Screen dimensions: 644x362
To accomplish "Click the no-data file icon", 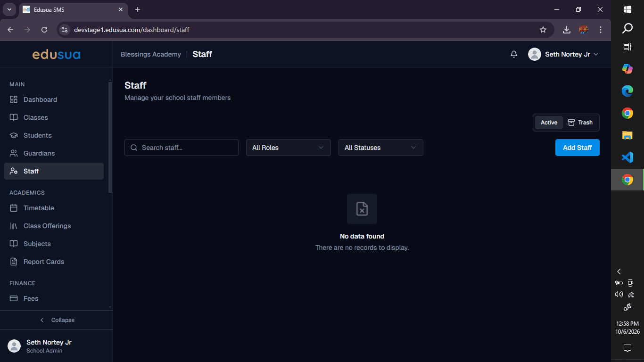I will tap(362, 209).
